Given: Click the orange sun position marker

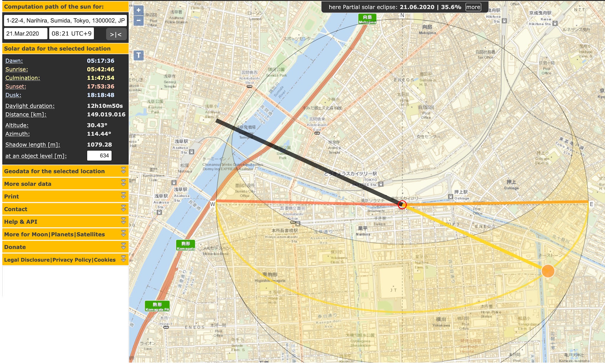Looking at the screenshot, I should click(x=548, y=271).
